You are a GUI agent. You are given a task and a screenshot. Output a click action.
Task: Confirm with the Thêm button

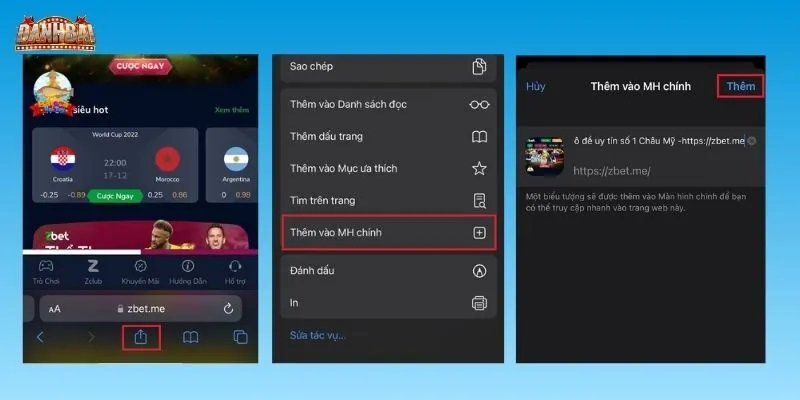point(741,86)
